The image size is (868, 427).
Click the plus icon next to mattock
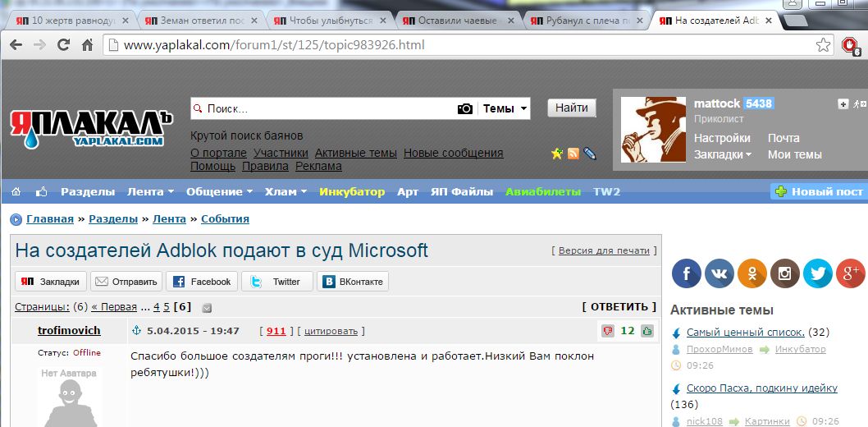tap(843, 103)
